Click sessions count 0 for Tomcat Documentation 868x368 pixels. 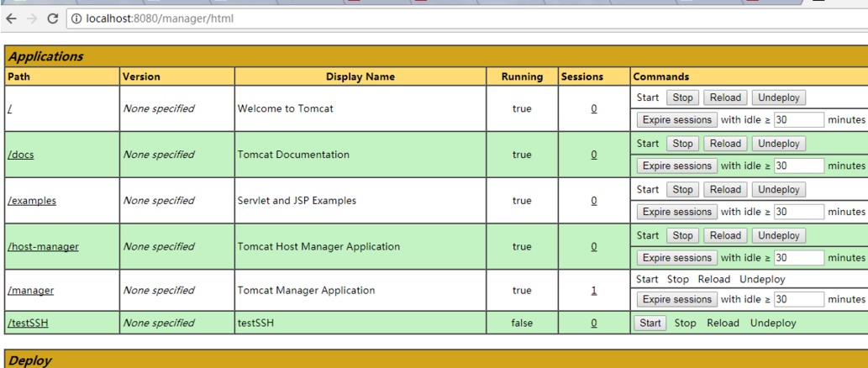pyautogui.click(x=593, y=155)
